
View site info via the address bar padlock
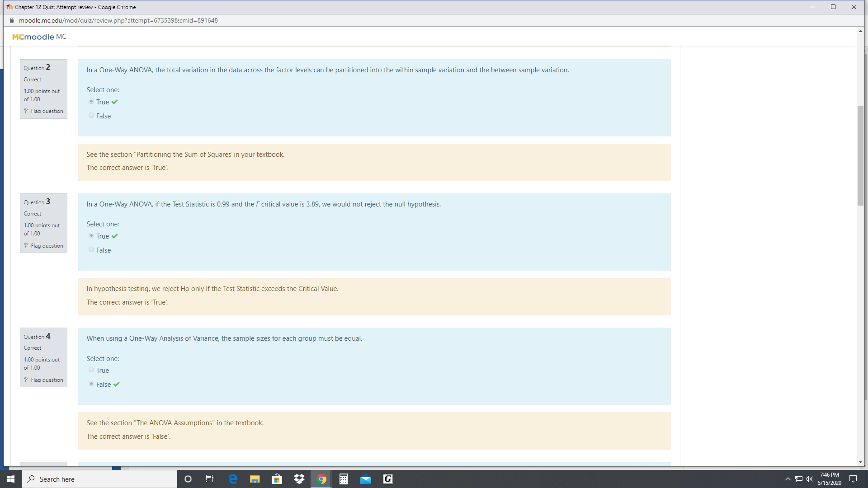pos(12,20)
